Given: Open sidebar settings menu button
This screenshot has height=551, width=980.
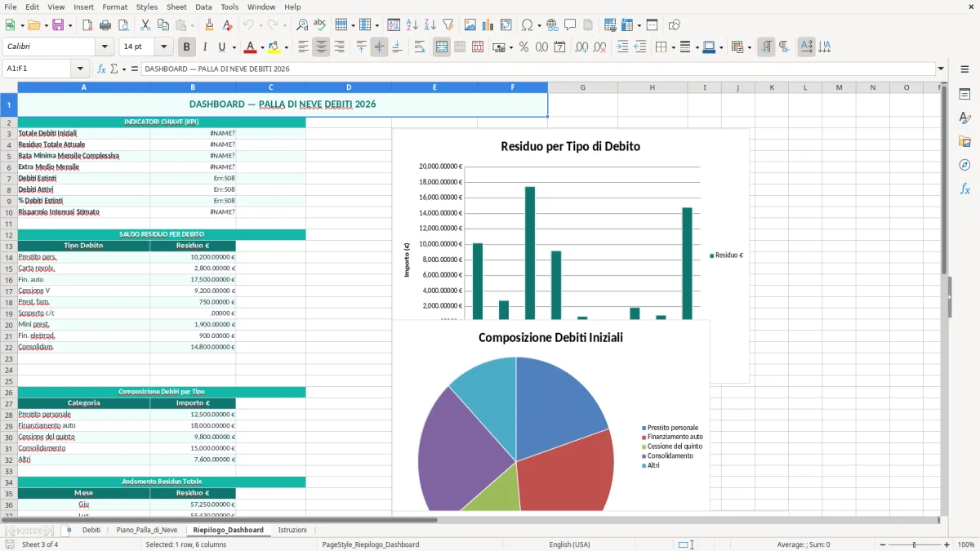Looking at the screenshot, I should pos(964,69).
